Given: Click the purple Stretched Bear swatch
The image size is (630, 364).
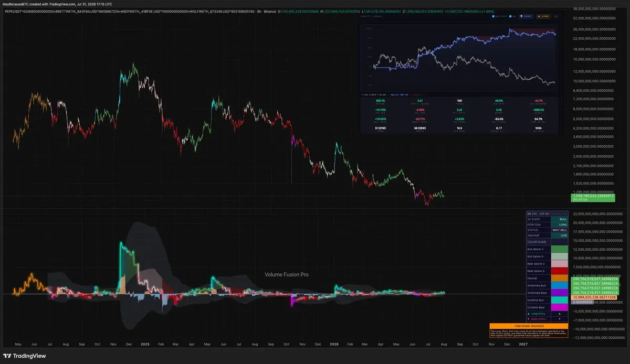Looking at the screenshot, I should [560, 293].
